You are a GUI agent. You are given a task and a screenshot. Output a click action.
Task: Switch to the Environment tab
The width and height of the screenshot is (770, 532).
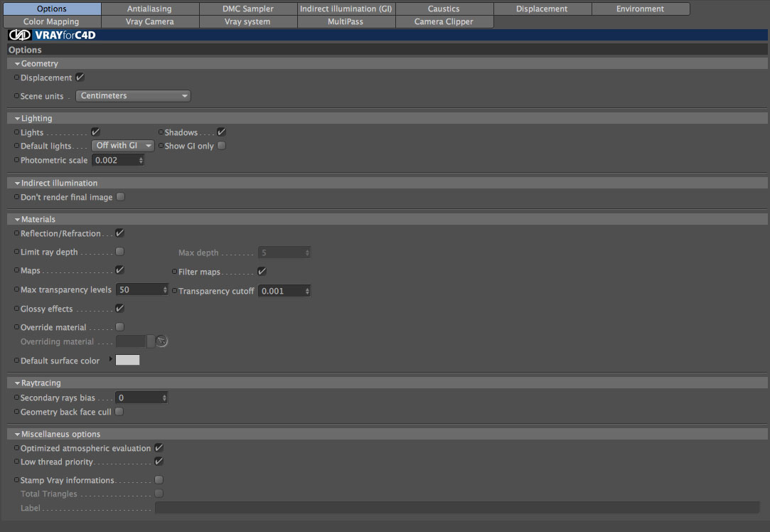tap(641, 9)
